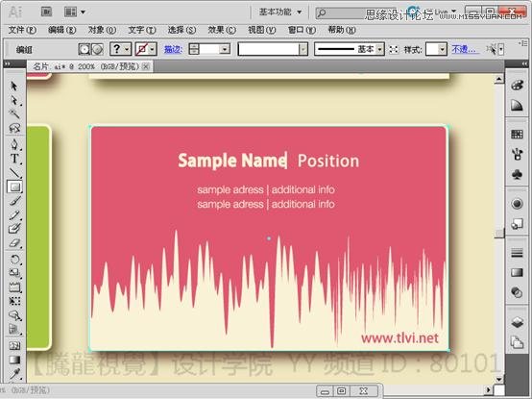Open the Transparency panel icon
The width and height of the screenshot is (532, 399).
(517, 292)
